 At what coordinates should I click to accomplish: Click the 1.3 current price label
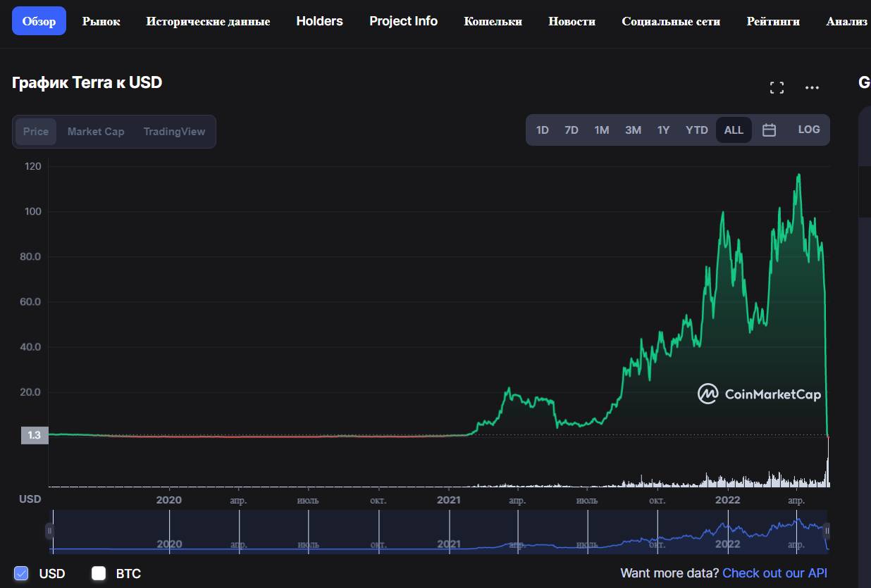point(34,435)
